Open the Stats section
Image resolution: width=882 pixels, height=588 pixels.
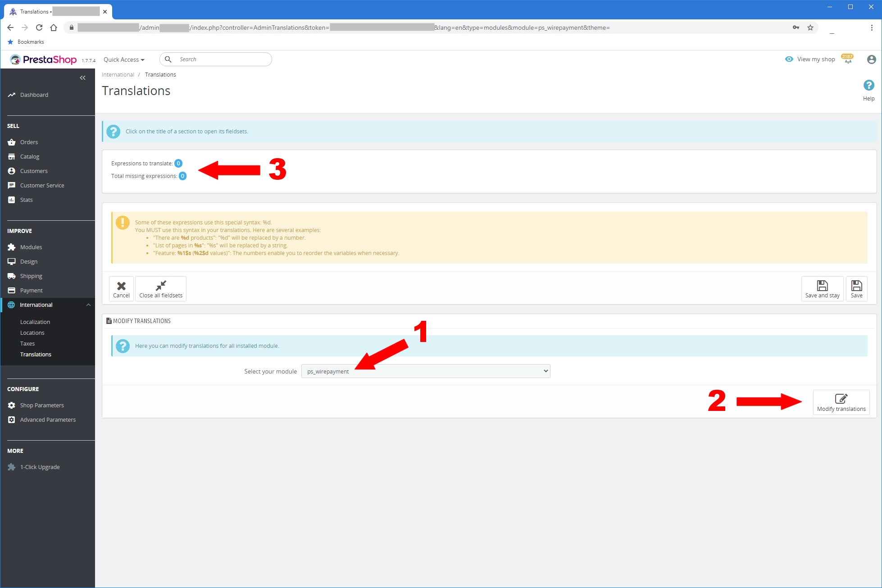click(x=26, y=200)
